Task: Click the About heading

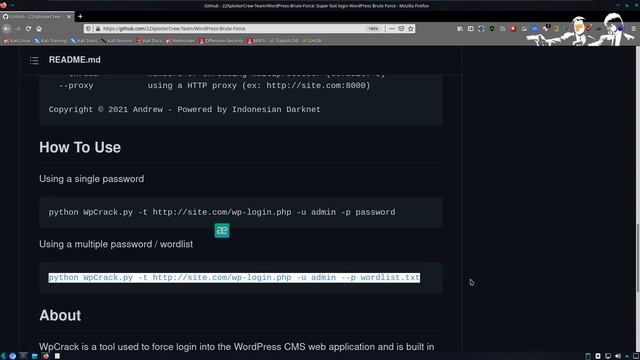Action: 60,316
